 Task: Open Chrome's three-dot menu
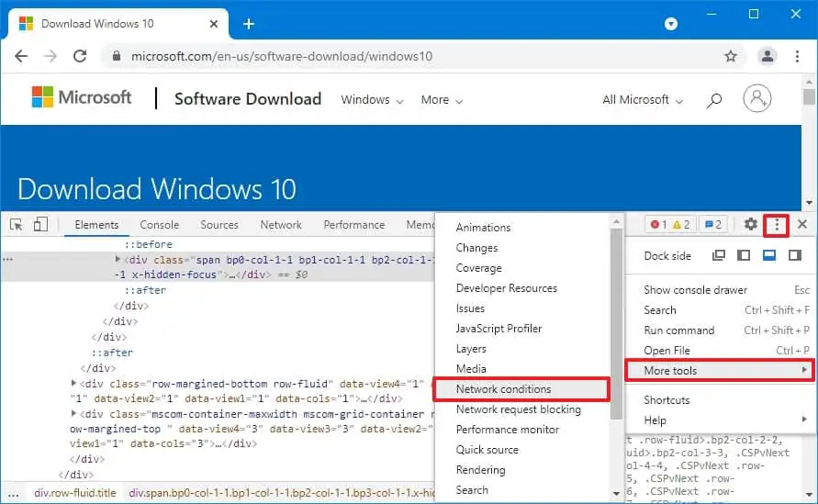point(797,56)
